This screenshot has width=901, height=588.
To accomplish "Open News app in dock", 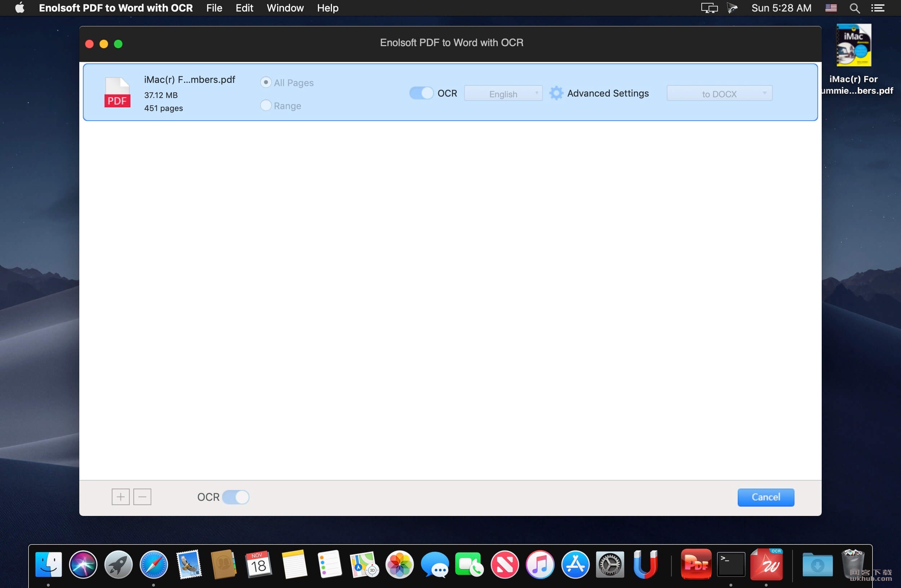I will (505, 565).
